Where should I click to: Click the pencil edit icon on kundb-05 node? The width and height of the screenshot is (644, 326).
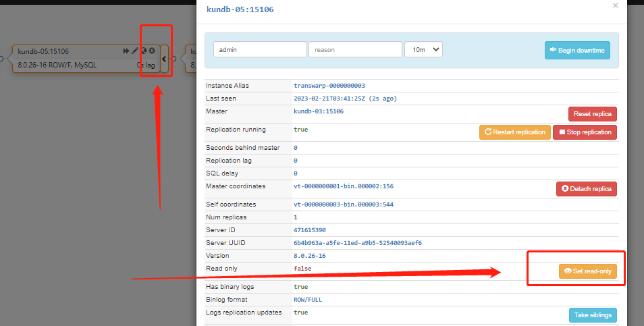[135, 51]
